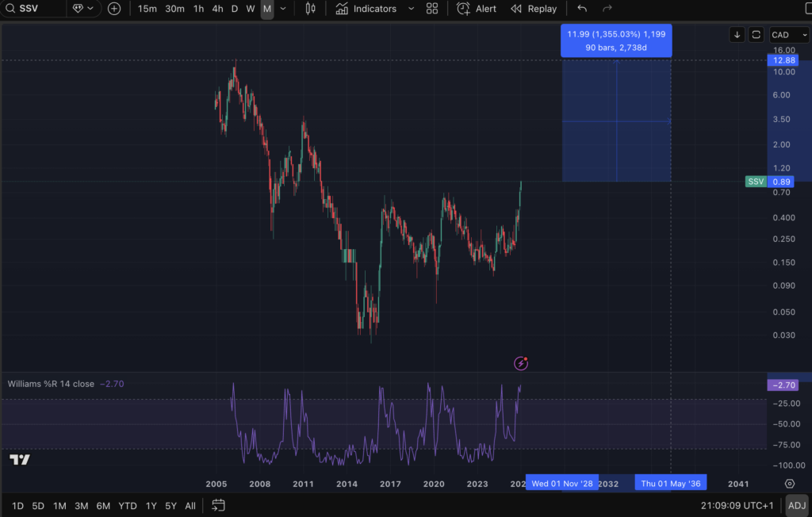Viewport: 812px width, 517px height.
Task: Expand the timeframe interval dropdown chevron
Action: point(283,9)
